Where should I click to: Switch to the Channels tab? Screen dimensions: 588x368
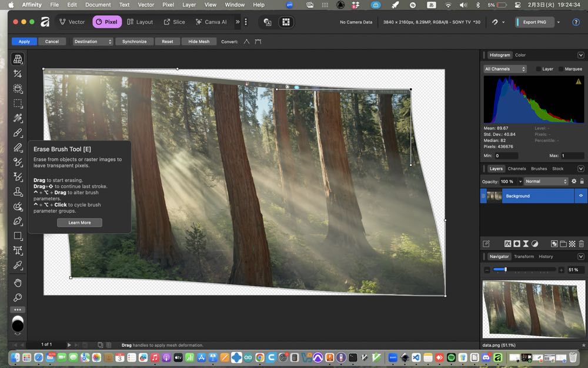[x=517, y=168]
